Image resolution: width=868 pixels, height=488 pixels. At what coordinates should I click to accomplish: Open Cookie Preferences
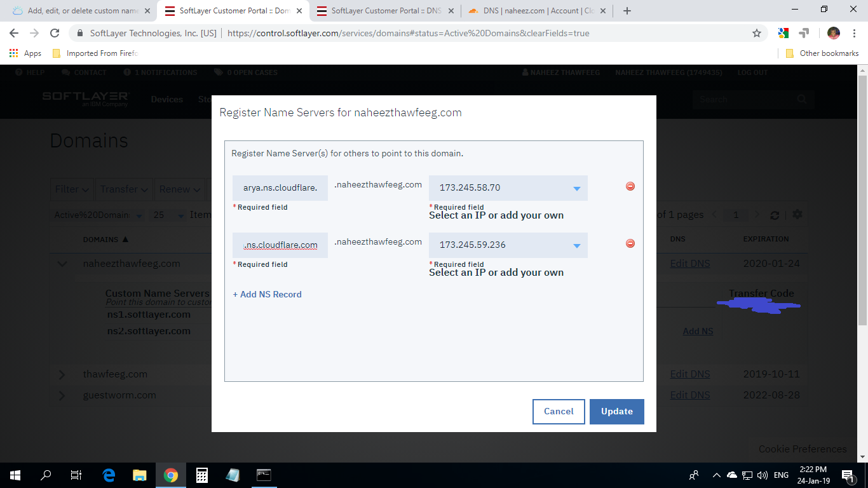point(803,449)
